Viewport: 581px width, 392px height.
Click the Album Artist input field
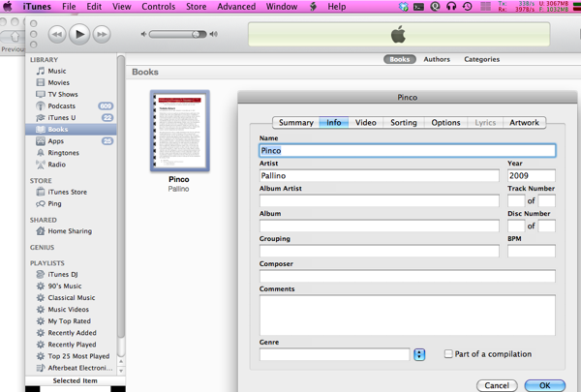click(379, 200)
